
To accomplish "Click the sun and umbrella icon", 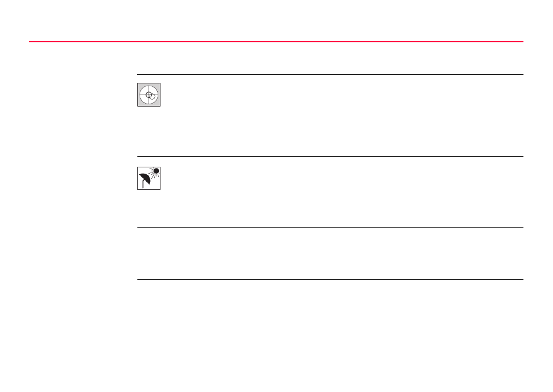I will pyautogui.click(x=149, y=178).
